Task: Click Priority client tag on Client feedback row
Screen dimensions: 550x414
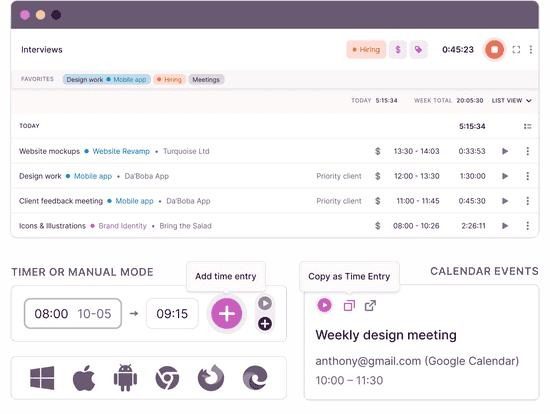Action: tap(338, 201)
